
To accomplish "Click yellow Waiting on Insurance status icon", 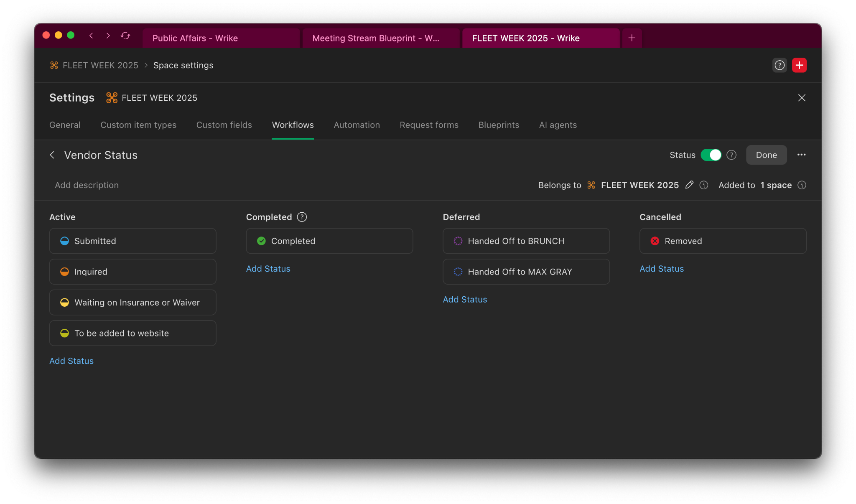I will (x=64, y=303).
